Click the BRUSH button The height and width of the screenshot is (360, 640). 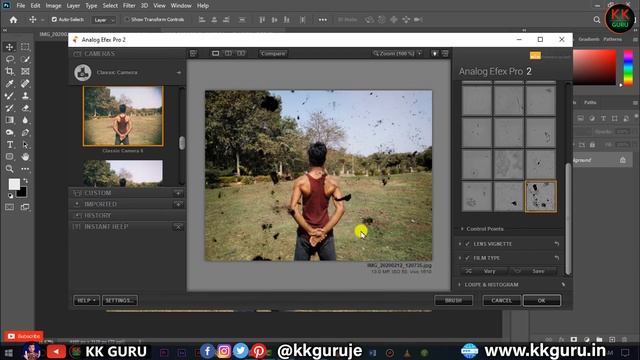click(453, 300)
